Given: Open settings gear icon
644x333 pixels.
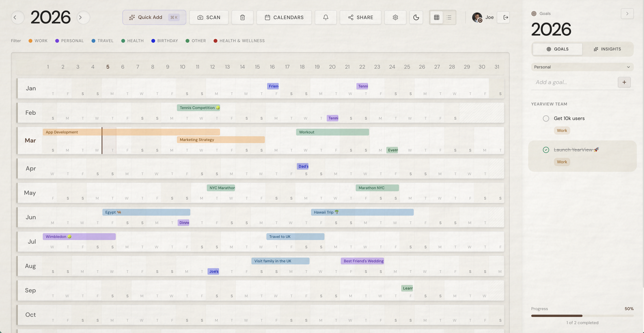Looking at the screenshot, I should tap(395, 17).
